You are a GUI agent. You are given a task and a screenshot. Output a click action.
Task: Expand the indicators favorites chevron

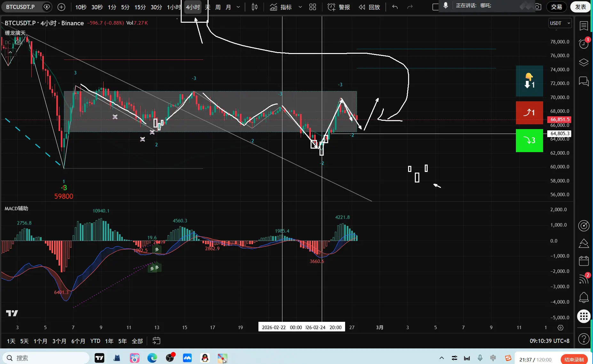coord(300,7)
